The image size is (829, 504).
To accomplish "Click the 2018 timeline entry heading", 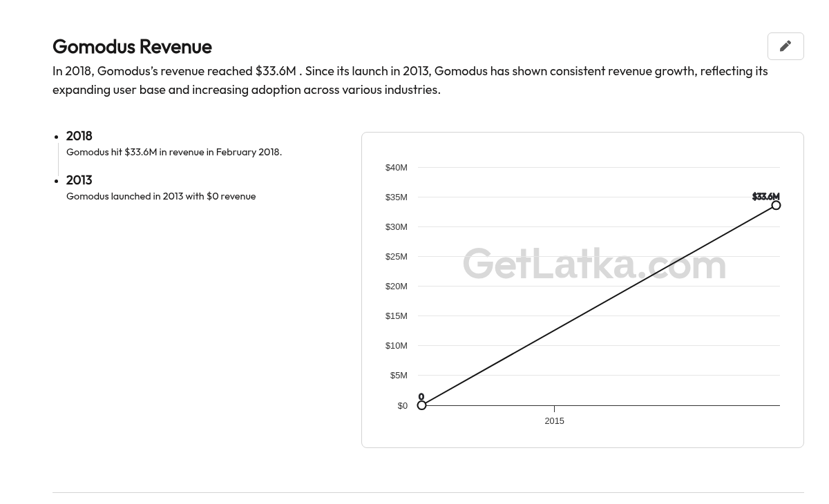I will coord(79,136).
